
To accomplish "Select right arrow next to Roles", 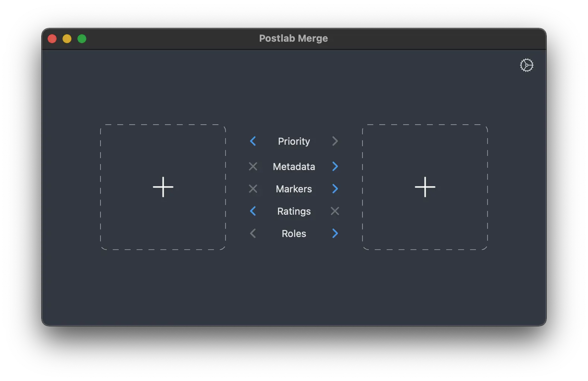I will pyautogui.click(x=335, y=233).
